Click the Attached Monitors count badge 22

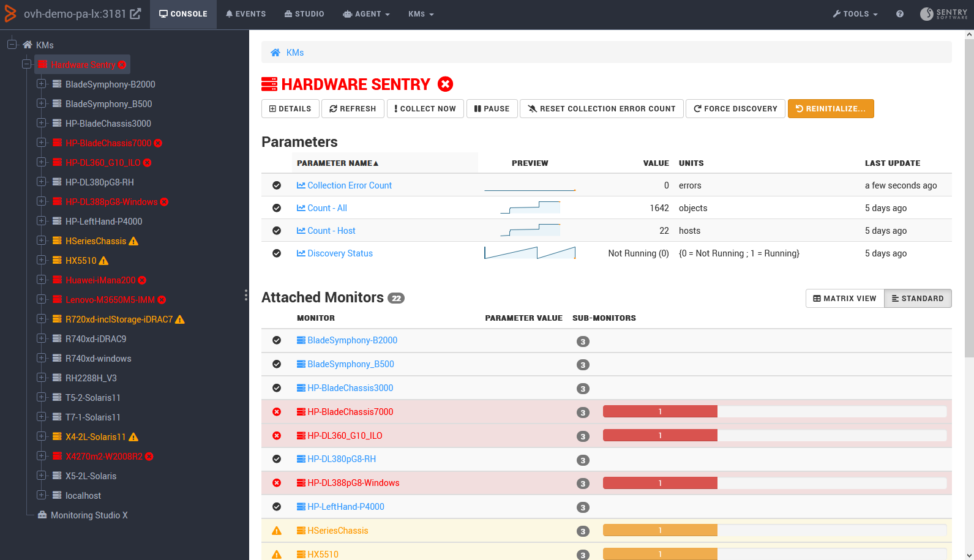pos(396,298)
